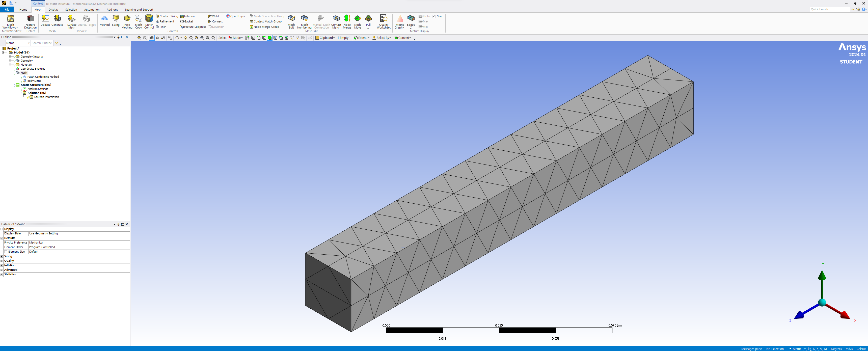Open the Mesh Workflows tool

tap(10, 22)
